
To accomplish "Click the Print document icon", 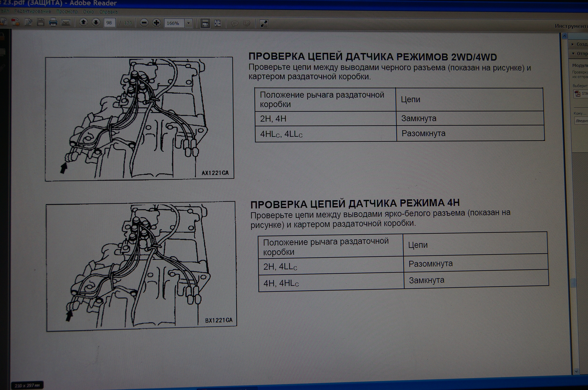I will coord(53,23).
